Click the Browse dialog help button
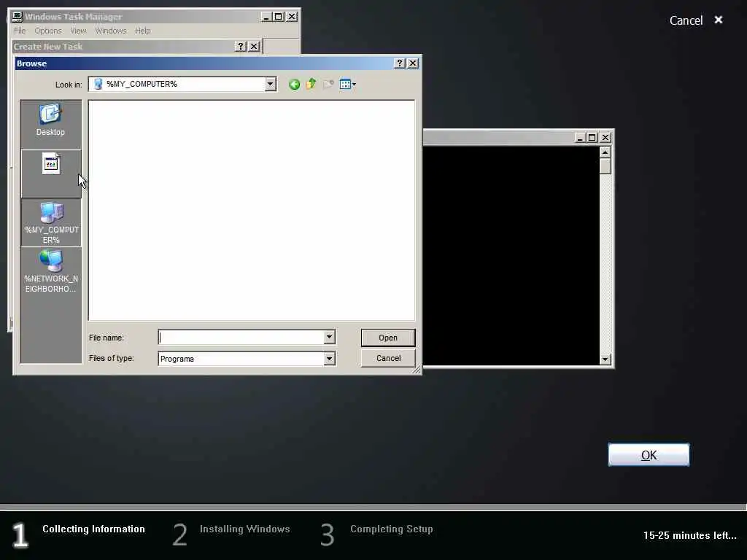Image resolution: width=747 pixels, height=560 pixels. click(400, 63)
